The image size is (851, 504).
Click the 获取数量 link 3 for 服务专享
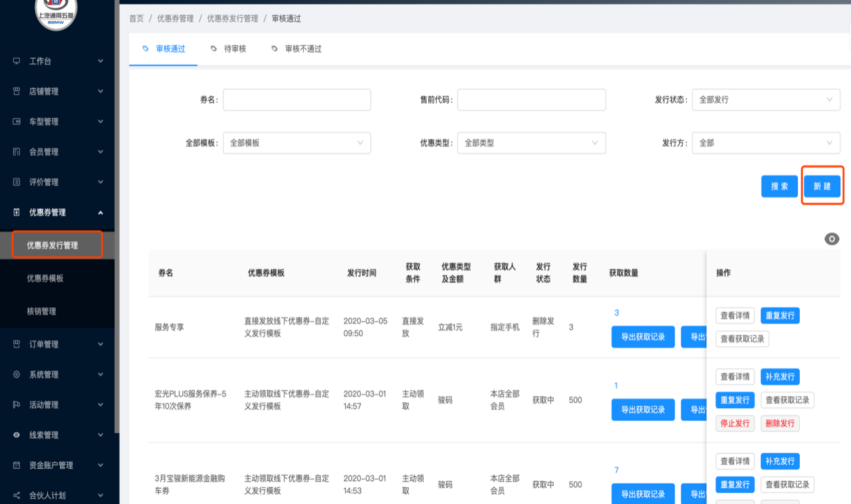pos(616,313)
